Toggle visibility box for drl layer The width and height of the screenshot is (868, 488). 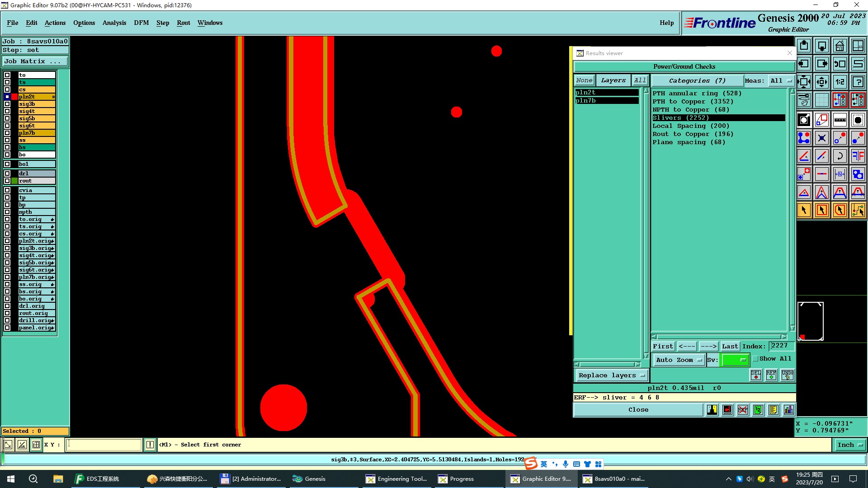pos(7,174)
